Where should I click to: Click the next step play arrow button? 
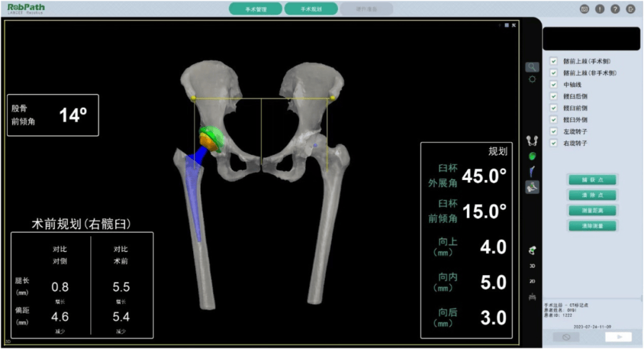coord(618,337)
